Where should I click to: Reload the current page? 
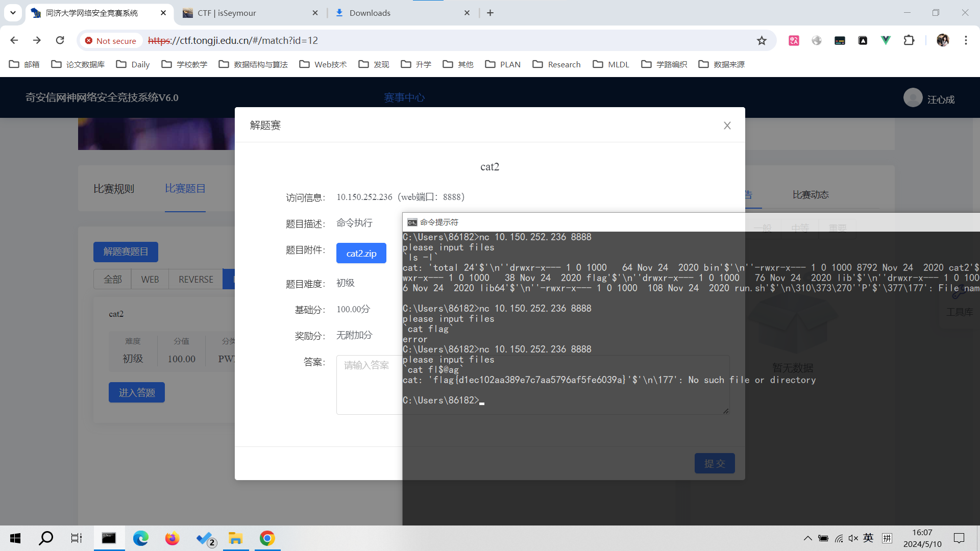60,40
